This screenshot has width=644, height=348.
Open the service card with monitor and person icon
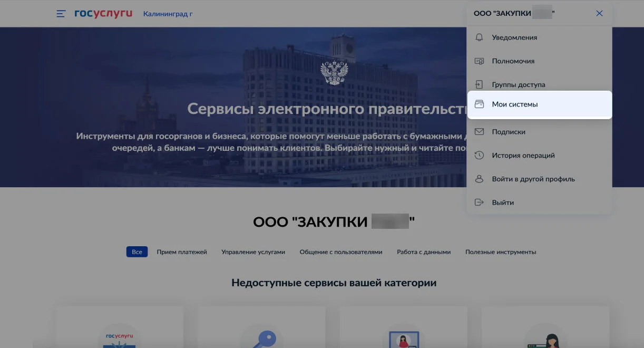click(403, 327)
